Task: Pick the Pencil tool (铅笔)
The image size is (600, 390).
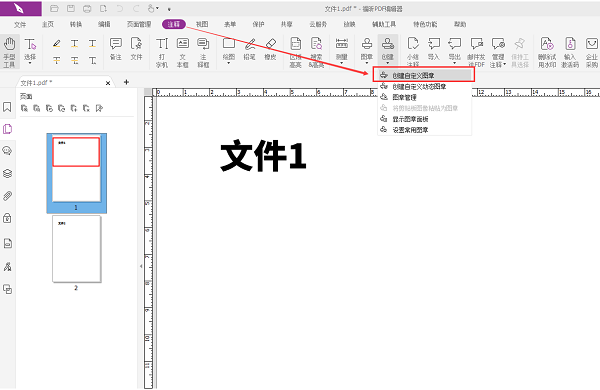Action: pos(249,49)
